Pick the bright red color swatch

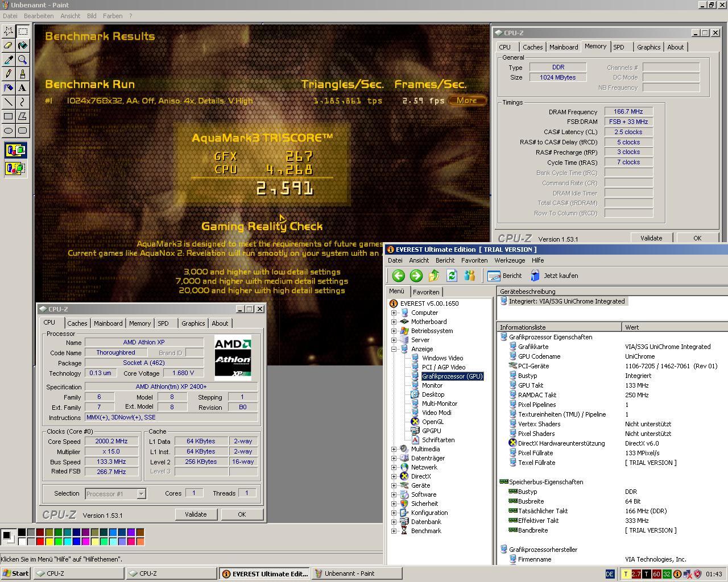coord(40,542)
